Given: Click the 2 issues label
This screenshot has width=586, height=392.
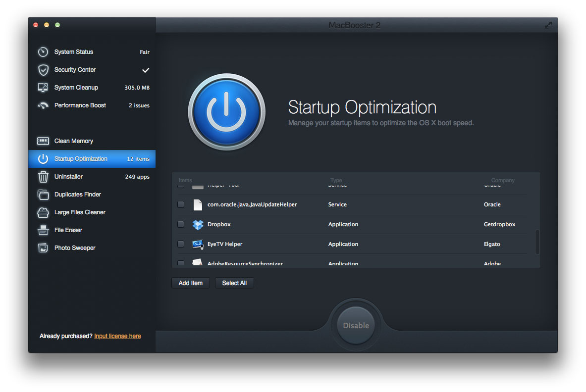Looking at the screenshot, I should click(x=139, y=105).
